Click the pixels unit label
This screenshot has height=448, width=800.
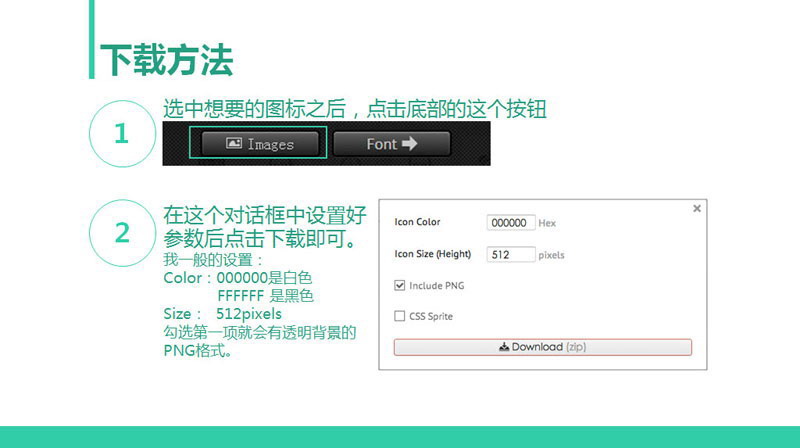click(x=552, y=255)
